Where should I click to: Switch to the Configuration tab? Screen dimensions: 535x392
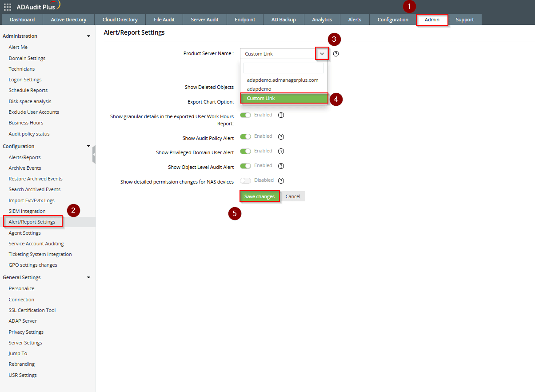click(x=393, y=20)
